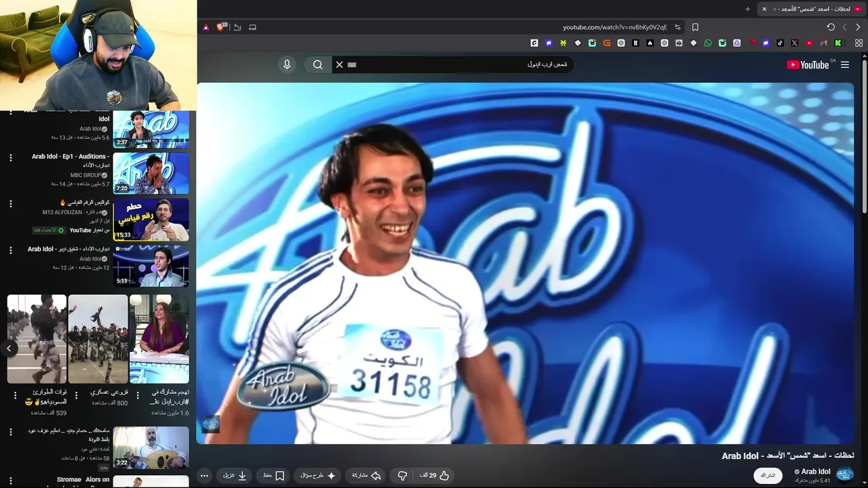Open more actions three-dot menu under video
Viewport: 868px width, 488px height.
click(204, 476)
